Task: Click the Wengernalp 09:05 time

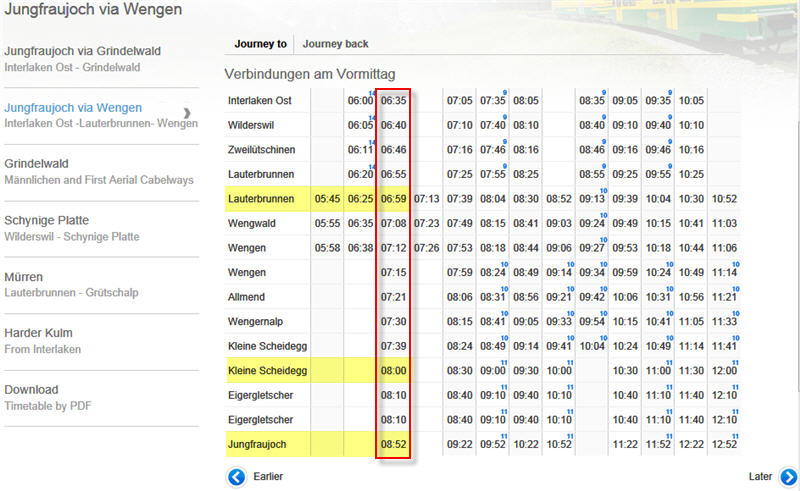Action: 526,322
